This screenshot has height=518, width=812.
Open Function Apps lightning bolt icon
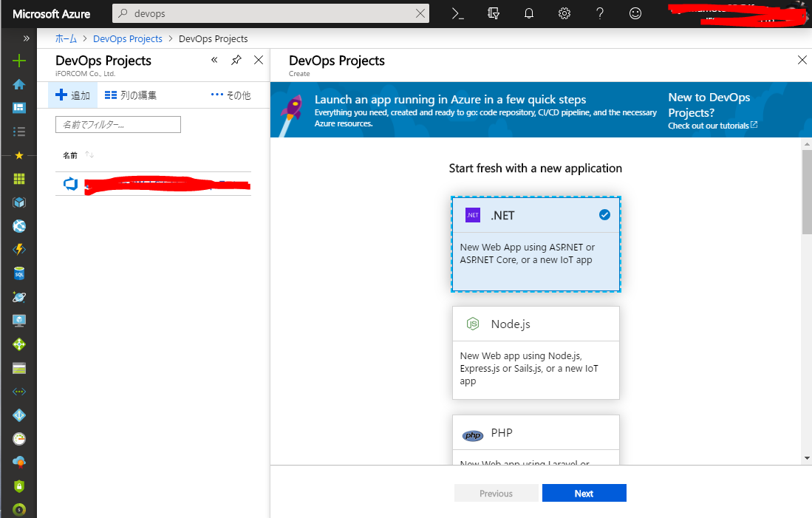tap(19, 250)
